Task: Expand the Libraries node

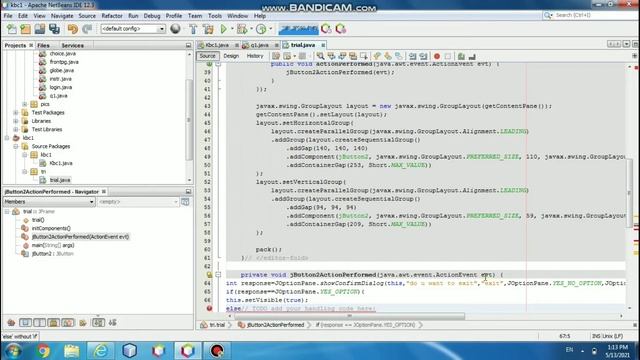Action: [16, 121]
